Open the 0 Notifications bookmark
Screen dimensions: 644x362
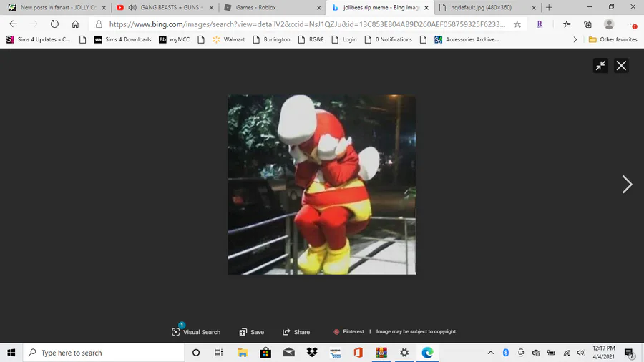pos(388,39)
